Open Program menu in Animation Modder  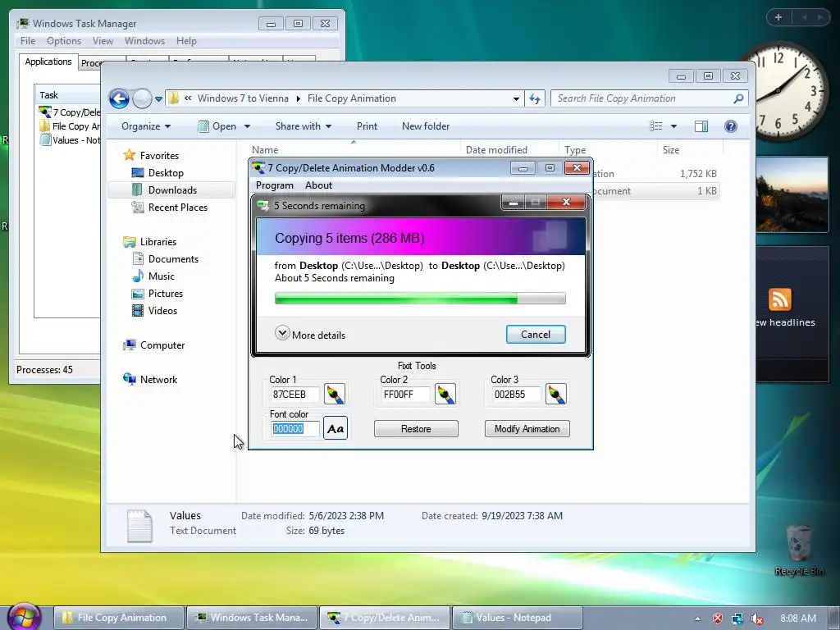click(274, 185)
